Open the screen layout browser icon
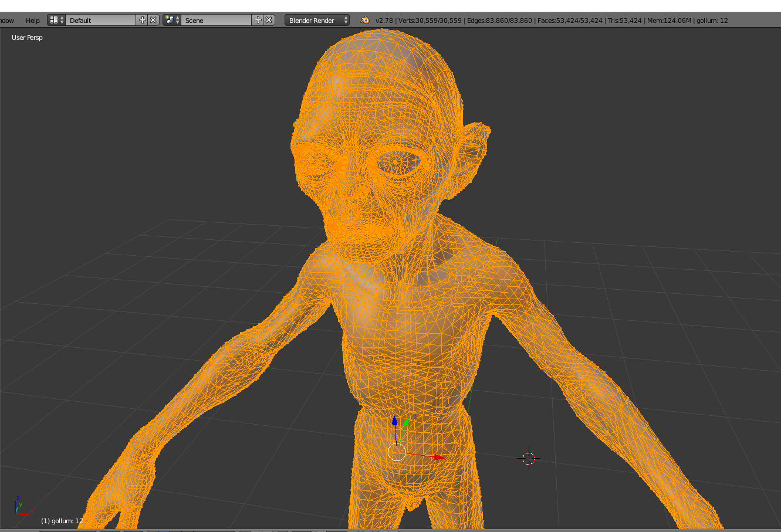 (x=56, y=20)
